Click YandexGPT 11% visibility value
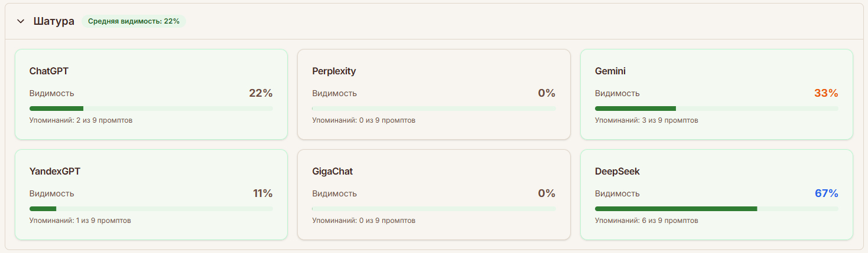This screenshot has height=253, width=868. coord(262,193)
